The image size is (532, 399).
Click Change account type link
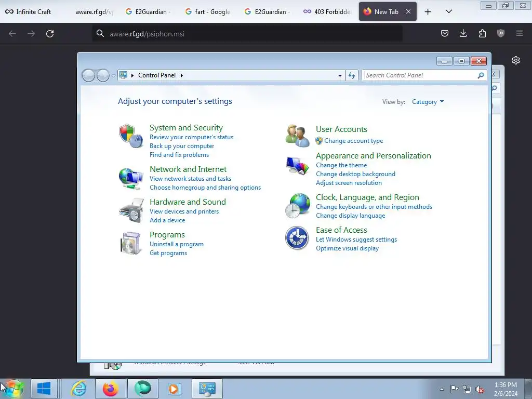point(353,141)
